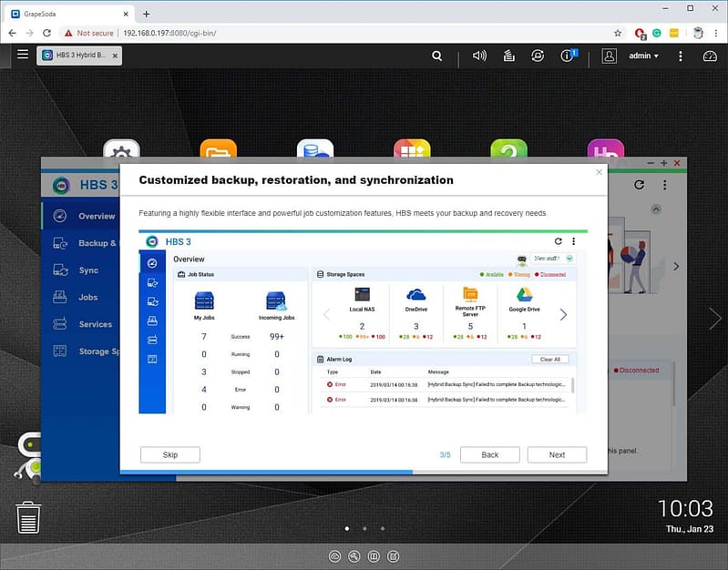Click the myQNAPcloud icon in bottom bar
The width and height of the screenshot is (728, 570).
tap(334, 556)
